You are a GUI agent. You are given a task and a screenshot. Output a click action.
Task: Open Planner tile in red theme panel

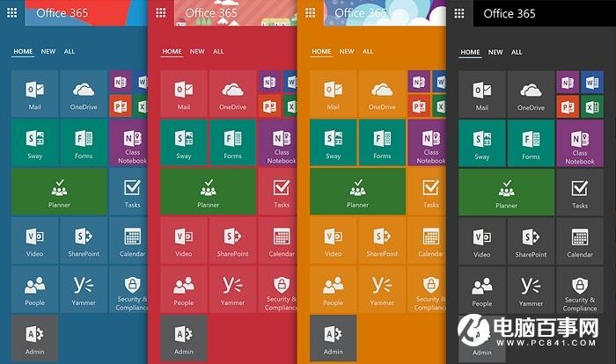[209, 192]
